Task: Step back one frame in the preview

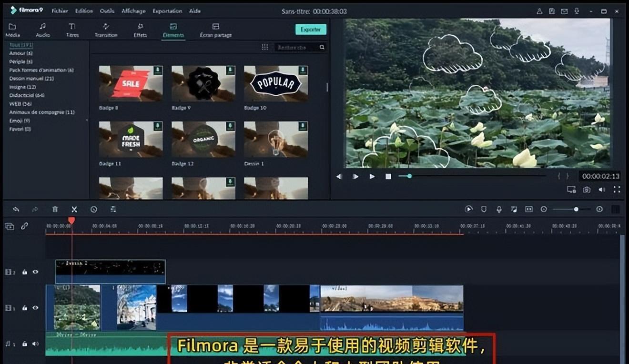Action: click(x=339, y=176)
